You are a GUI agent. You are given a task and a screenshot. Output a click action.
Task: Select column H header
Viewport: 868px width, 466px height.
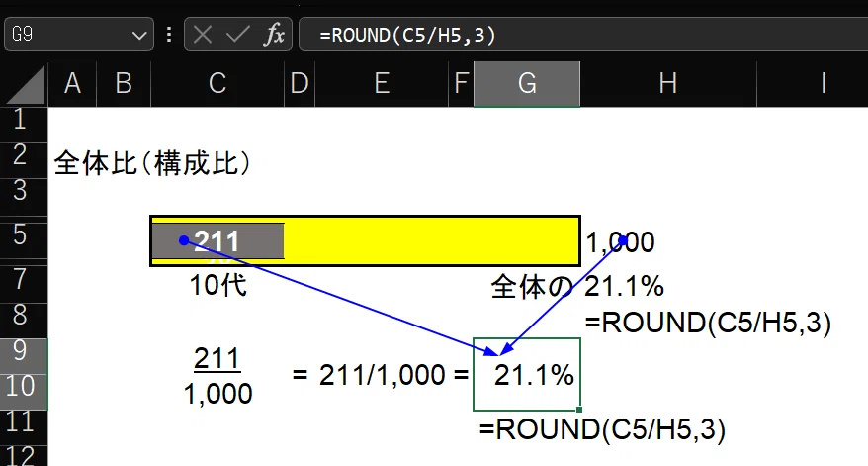[668, 84]
